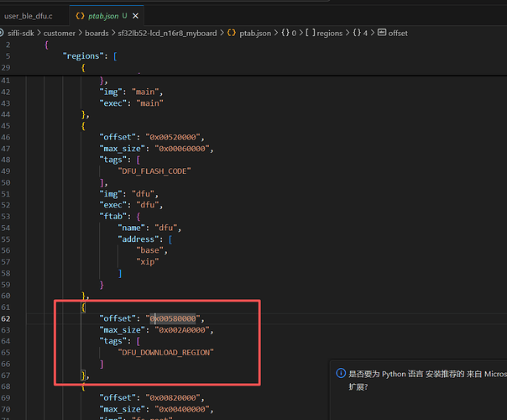Select the ptab.json tab

[102, 15]
